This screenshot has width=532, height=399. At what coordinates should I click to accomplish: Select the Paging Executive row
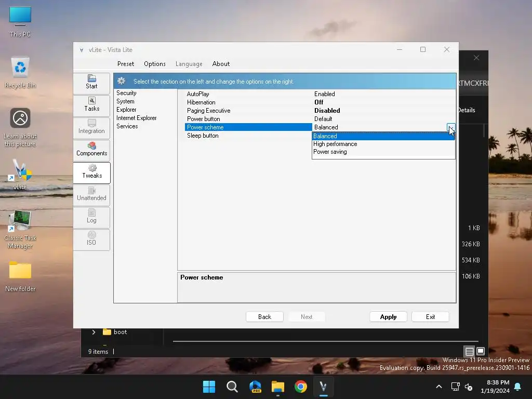(248, 111)
